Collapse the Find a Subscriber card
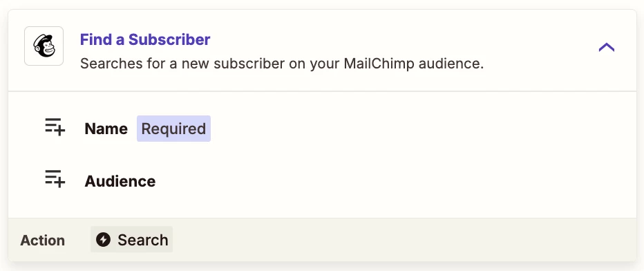Screen dimensions: 644x271 606,47
